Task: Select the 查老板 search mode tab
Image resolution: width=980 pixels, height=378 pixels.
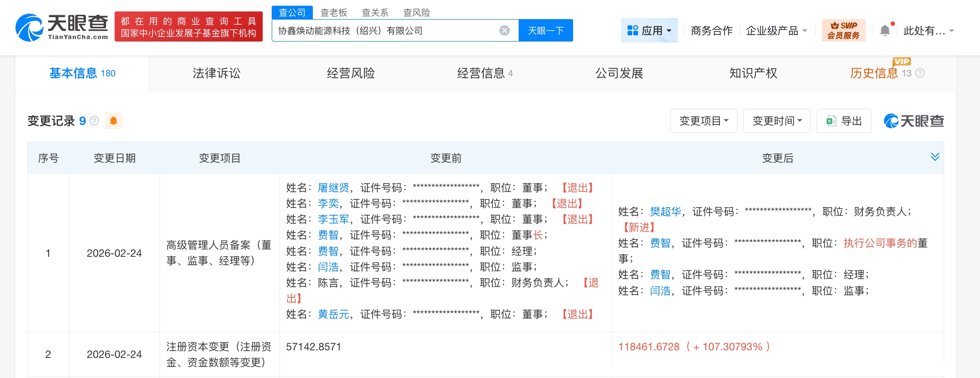Action: click(x=333, y=12)
